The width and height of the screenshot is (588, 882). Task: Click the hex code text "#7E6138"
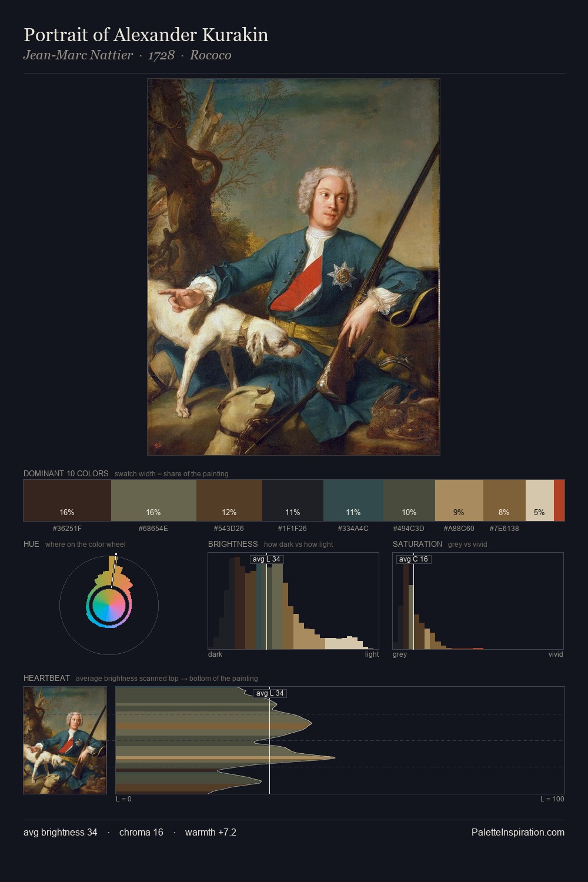(x=505, y=529)
